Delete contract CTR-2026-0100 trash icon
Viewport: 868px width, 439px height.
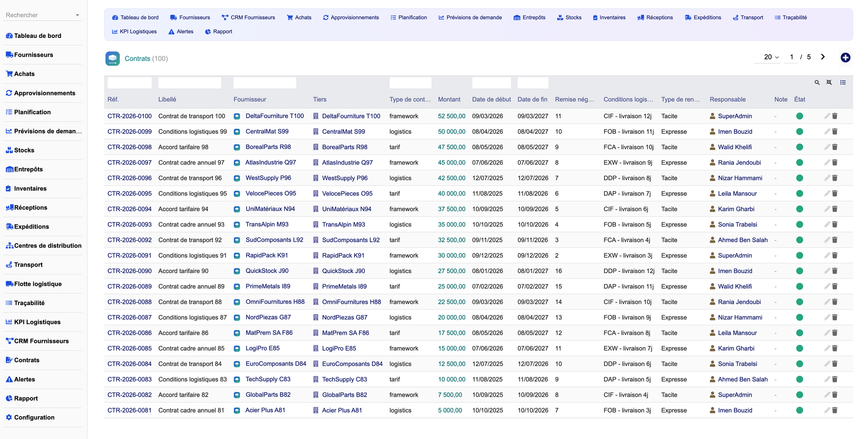[835, 116]
